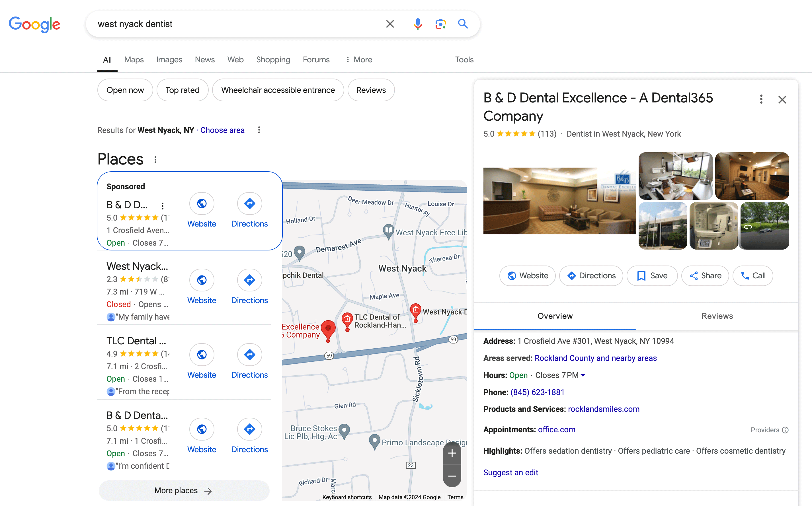Open the info icon next to Providers
Viewport: 812px width, 506px height.
[786, 430]
